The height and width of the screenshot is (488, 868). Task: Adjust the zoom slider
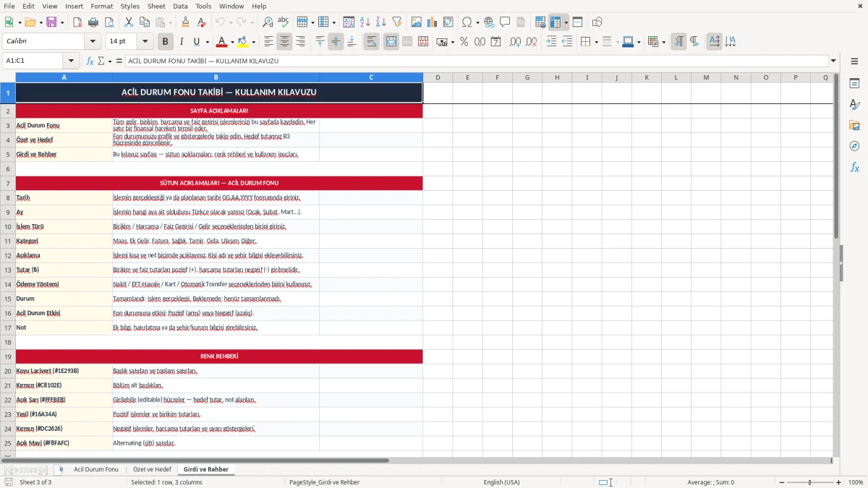(810, 482)
